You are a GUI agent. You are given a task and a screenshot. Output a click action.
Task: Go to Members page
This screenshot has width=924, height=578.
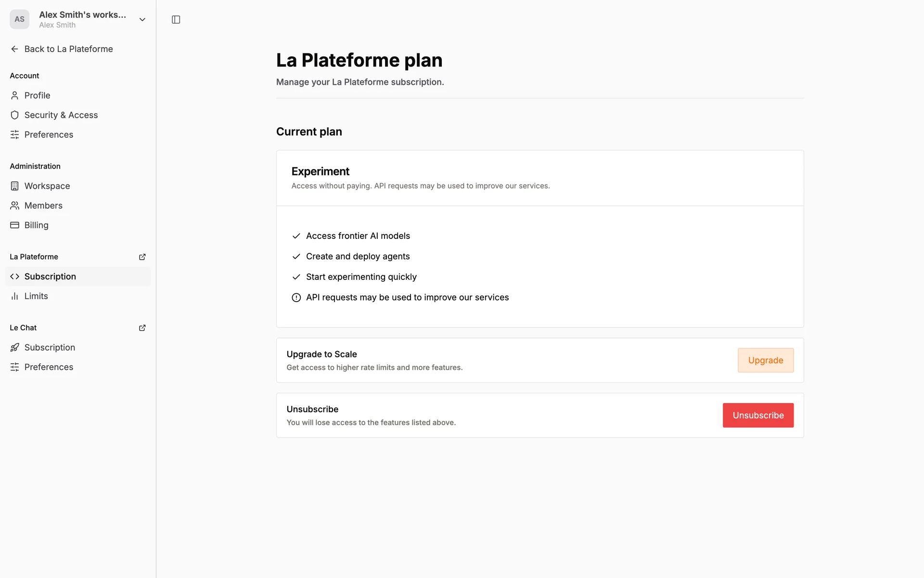tap(43, 206)
